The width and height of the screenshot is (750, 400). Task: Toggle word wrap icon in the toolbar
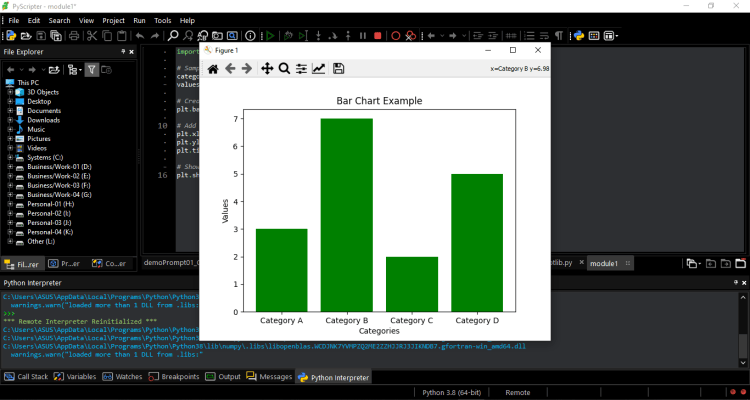point(544,36)
